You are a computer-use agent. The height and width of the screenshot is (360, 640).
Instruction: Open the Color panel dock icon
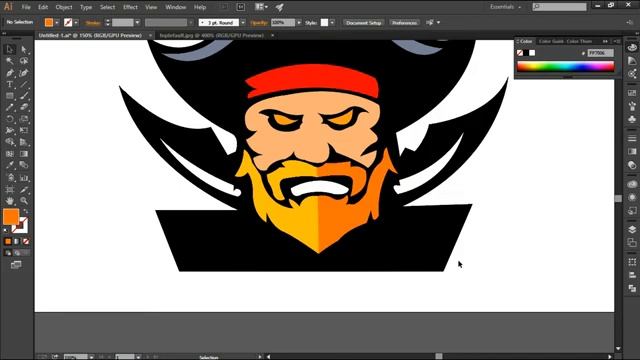click(x=632, y=47)
